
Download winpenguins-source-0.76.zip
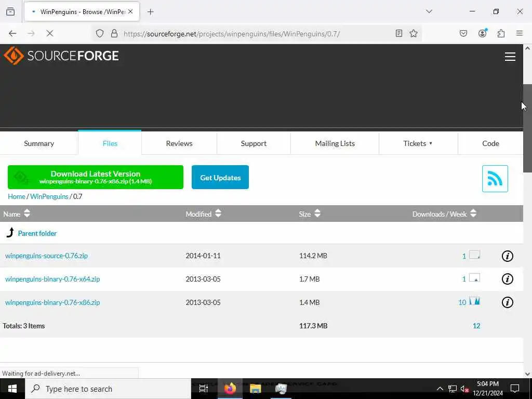[x=46, y=256]
